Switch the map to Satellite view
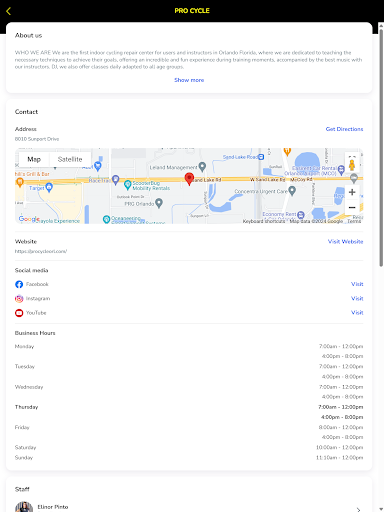The height and width of the screenshot is (512, 384). click(70, 159)
